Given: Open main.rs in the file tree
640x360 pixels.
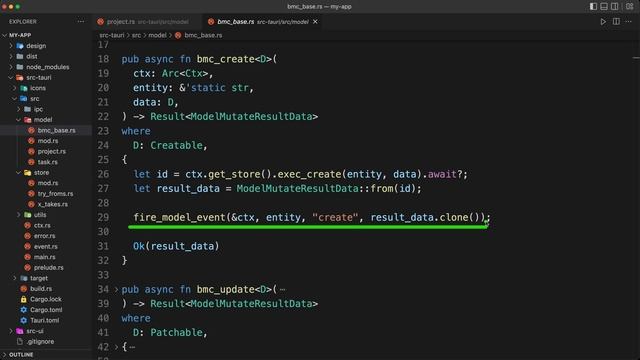Looking at the screenshot, I should click(x=44, y=257).
